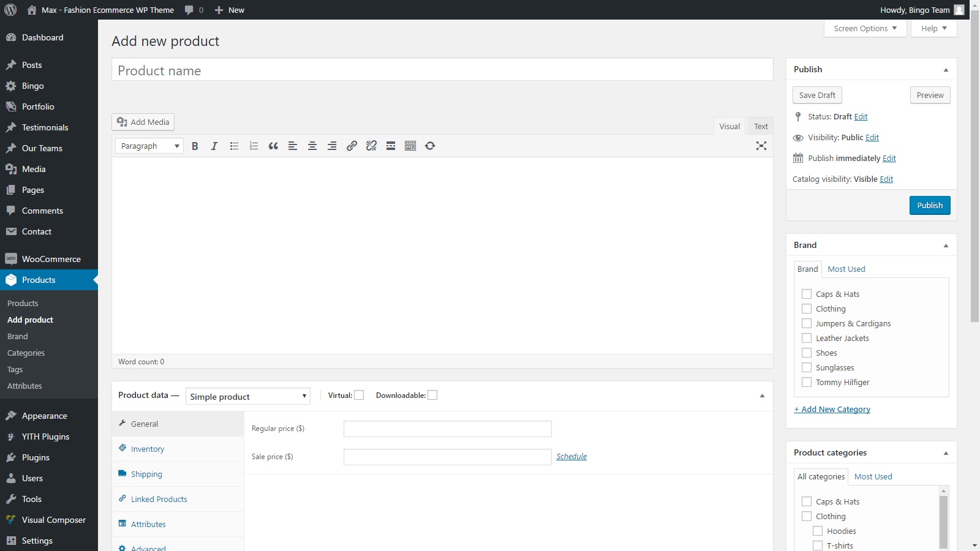The image size is (980, 551).
Task: Toggle bold formatting in editor
Action: pyautogui.click(x=195, y=146)
